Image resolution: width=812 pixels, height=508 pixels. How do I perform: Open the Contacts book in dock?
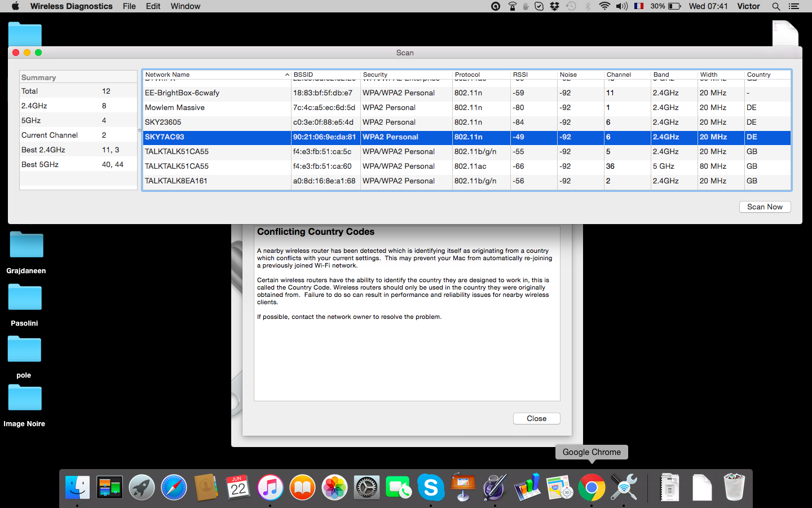[206, 487]
